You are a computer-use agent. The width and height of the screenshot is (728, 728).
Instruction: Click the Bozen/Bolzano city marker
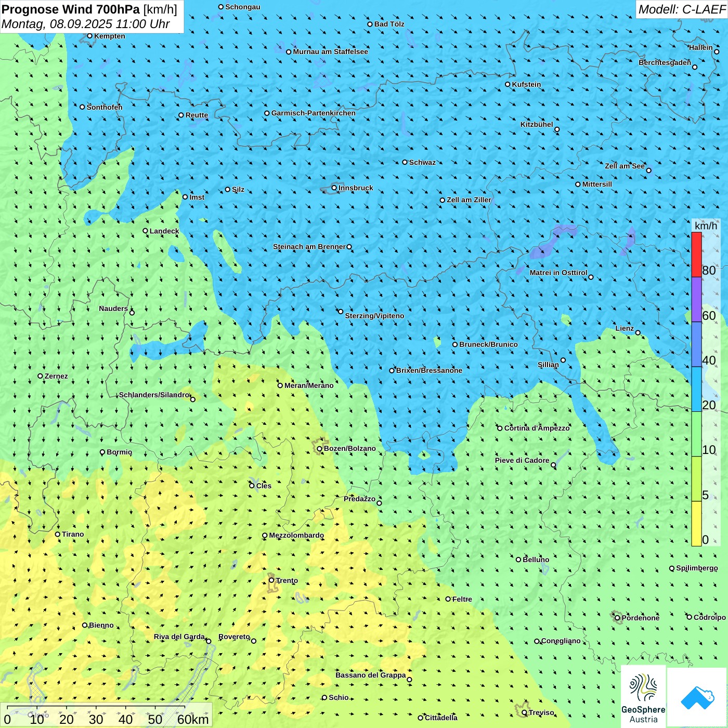[x=319, y=448]
